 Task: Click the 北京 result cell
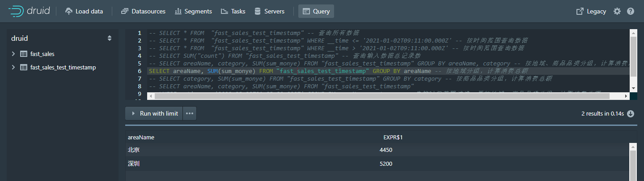(x=134, y=150)
